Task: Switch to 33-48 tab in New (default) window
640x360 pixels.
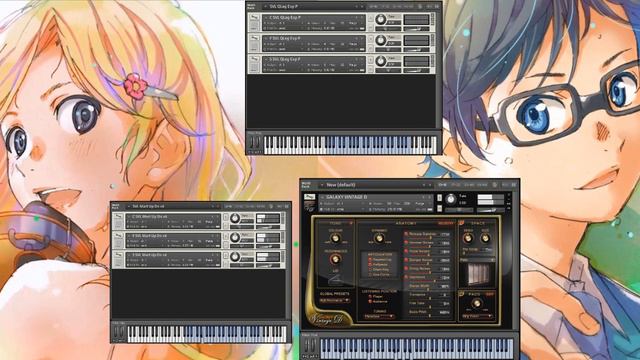Action: coord(469,185)
